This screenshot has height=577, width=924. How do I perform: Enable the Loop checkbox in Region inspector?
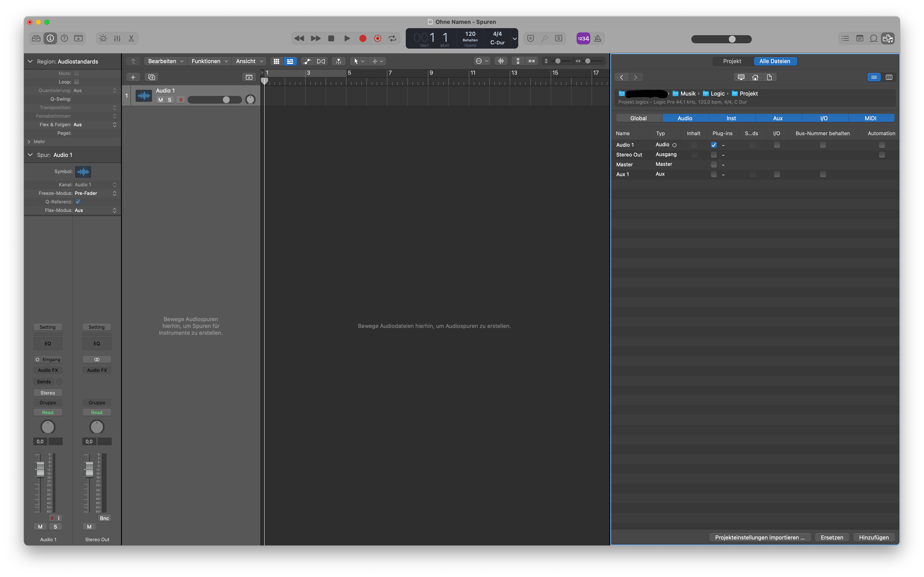pyautogui.click(x=76, y=82)
